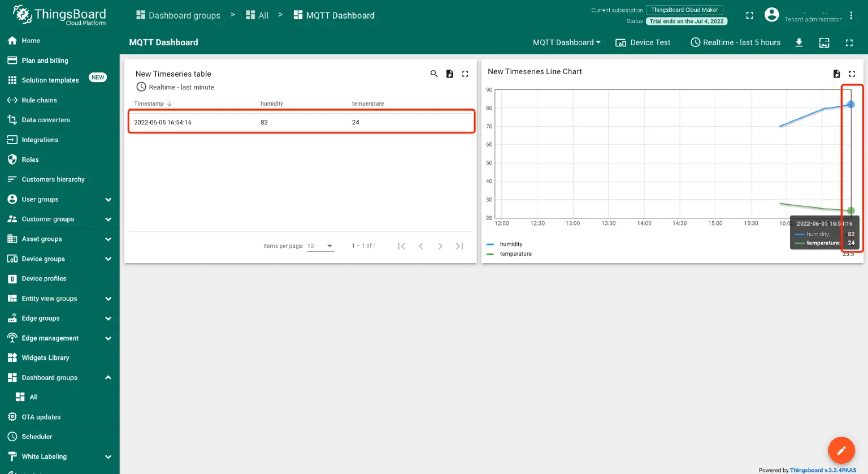Image resolution: width=868 pixels, height=474 pixels.
Task: Open the Items per page dropdown
Action: coord(320,245)
